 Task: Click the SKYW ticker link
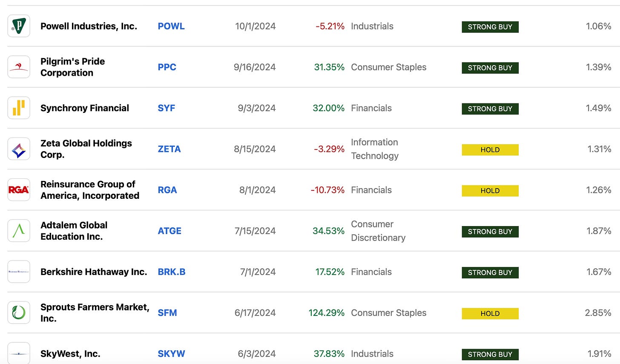pos(171,354)
